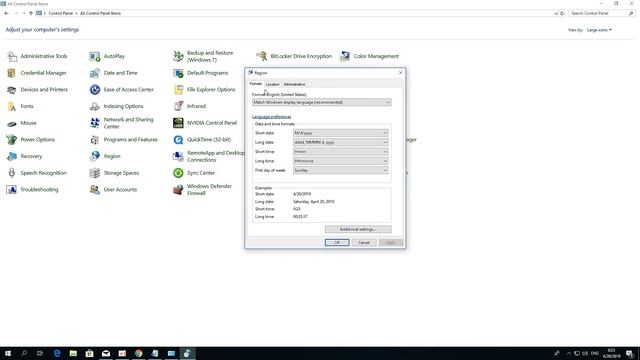Expand the Long time format dropdown

340,161
